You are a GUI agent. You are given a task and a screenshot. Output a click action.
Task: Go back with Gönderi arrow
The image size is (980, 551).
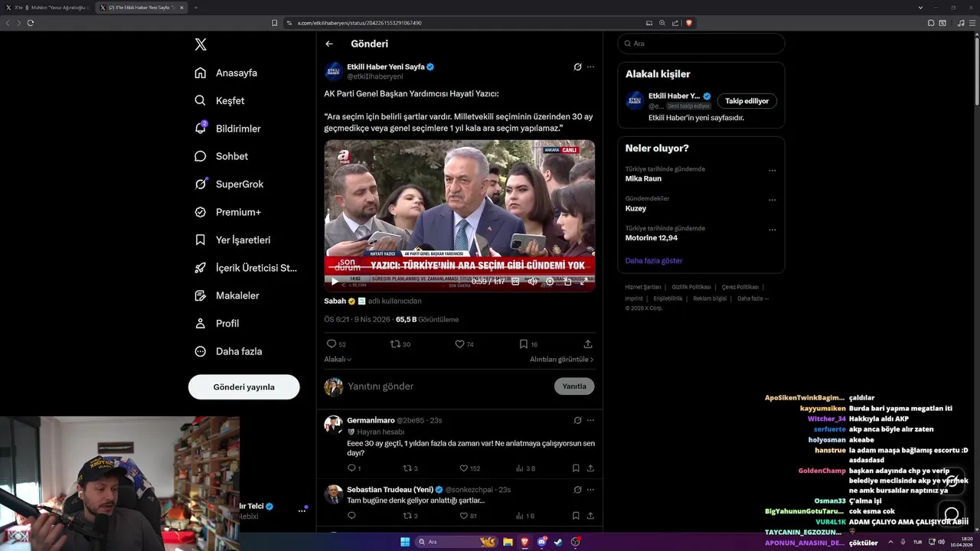click(329, 44)
